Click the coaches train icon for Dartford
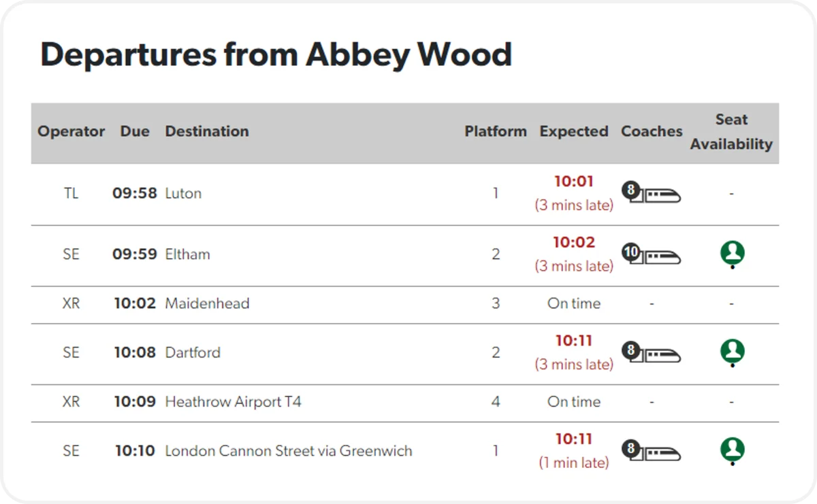 (x=652, y=353)
